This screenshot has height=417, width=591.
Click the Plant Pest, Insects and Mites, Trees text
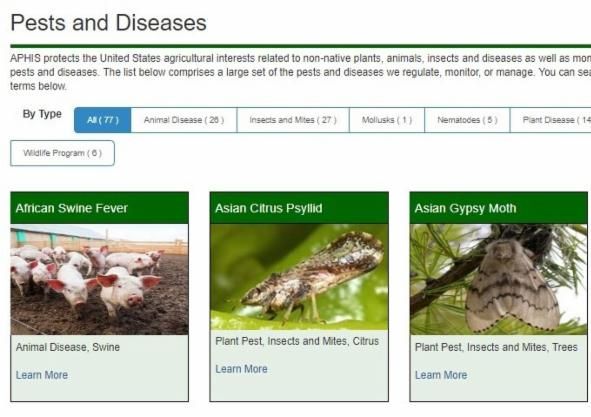[496, 347]
